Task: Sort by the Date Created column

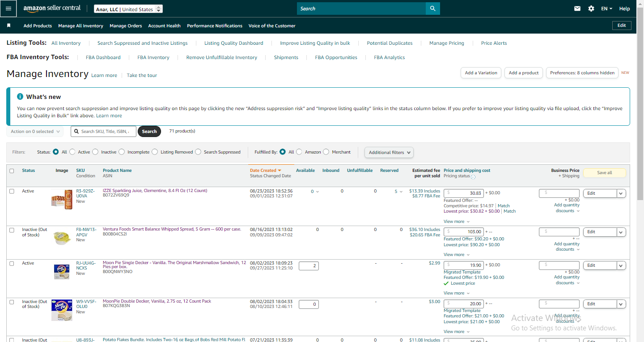Action: [265, 171]
